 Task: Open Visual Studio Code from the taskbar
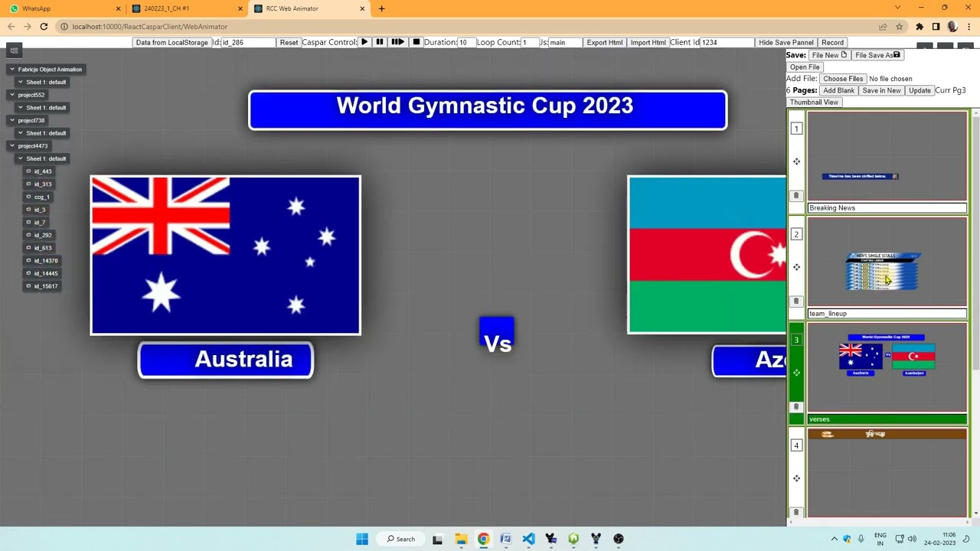click(528, 539)
